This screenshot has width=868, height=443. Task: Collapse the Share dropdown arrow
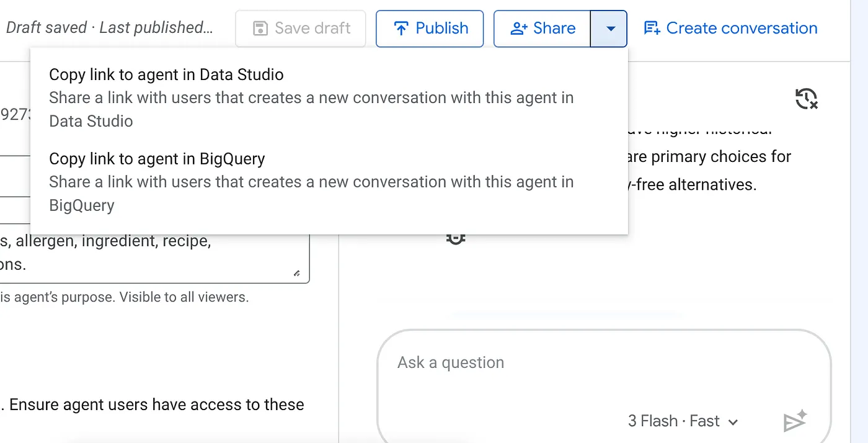(609, 29)
